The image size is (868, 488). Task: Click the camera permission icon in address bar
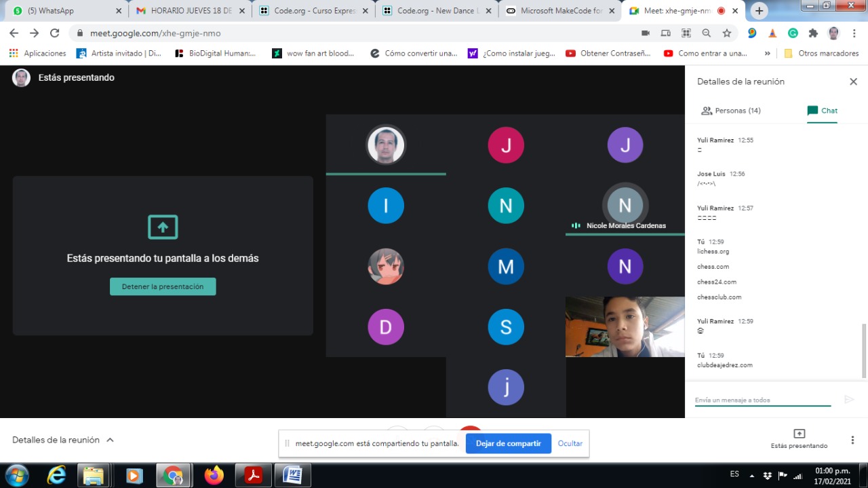(646, 33)
